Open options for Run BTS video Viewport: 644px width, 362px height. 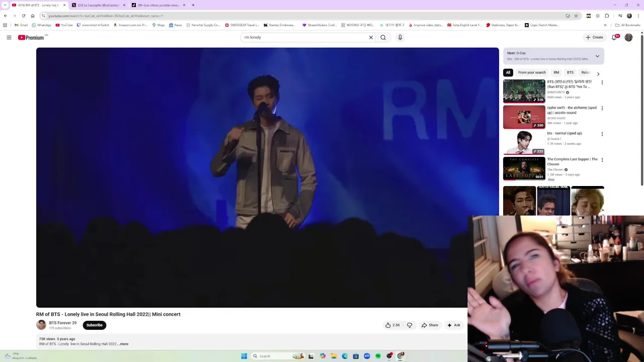click(x=602, y=82)
